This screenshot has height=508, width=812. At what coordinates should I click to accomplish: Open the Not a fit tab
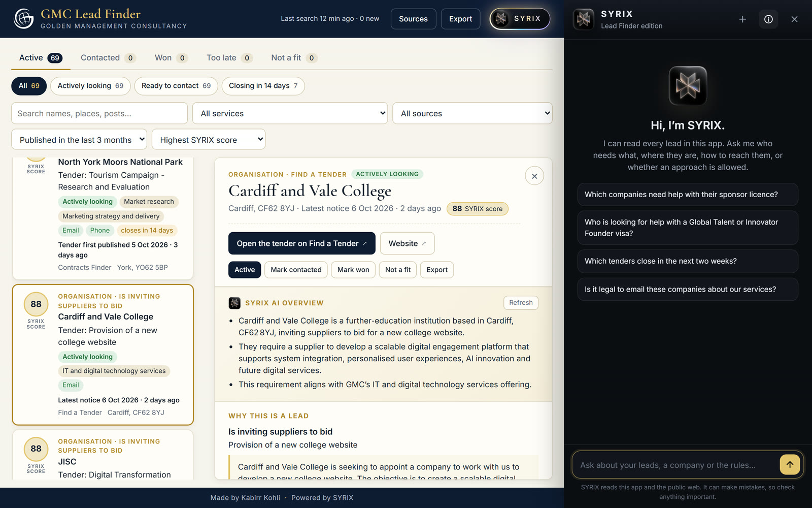[294, 58]
